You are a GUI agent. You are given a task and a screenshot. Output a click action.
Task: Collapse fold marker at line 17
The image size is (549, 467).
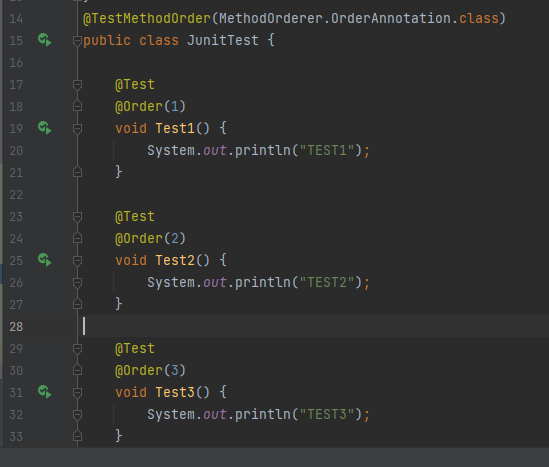tap(77, 85)
